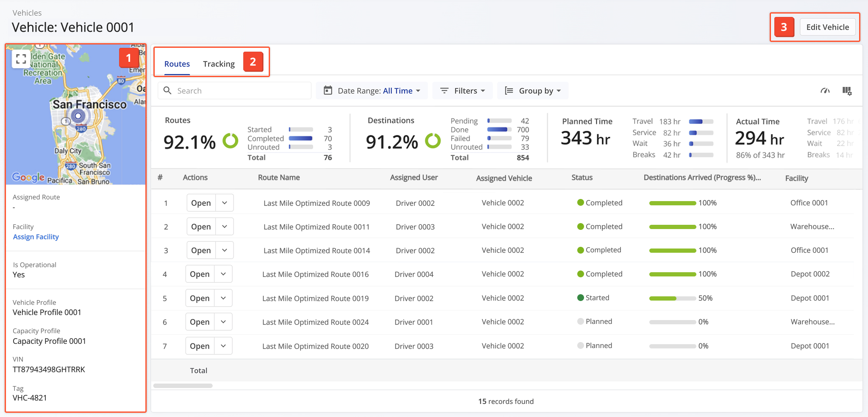
Task: Click the speedometer summary toggle icon
Action: click(825, 91)
